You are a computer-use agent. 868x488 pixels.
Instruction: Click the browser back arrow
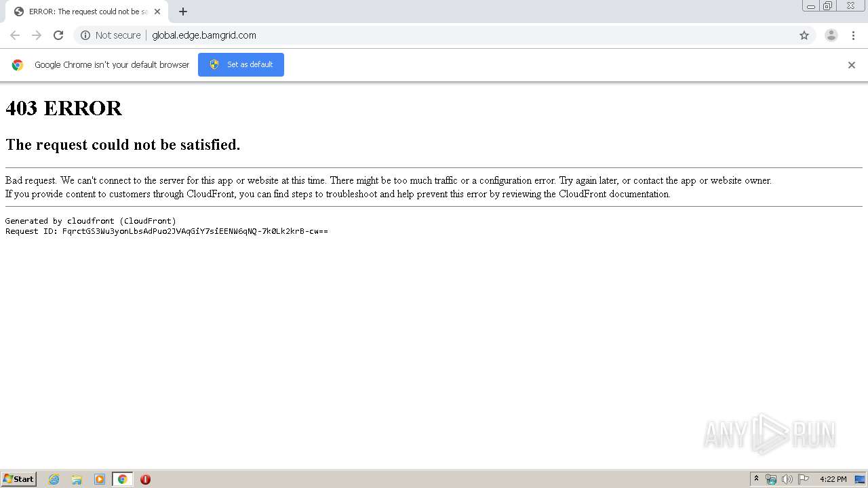pos(15,35)
